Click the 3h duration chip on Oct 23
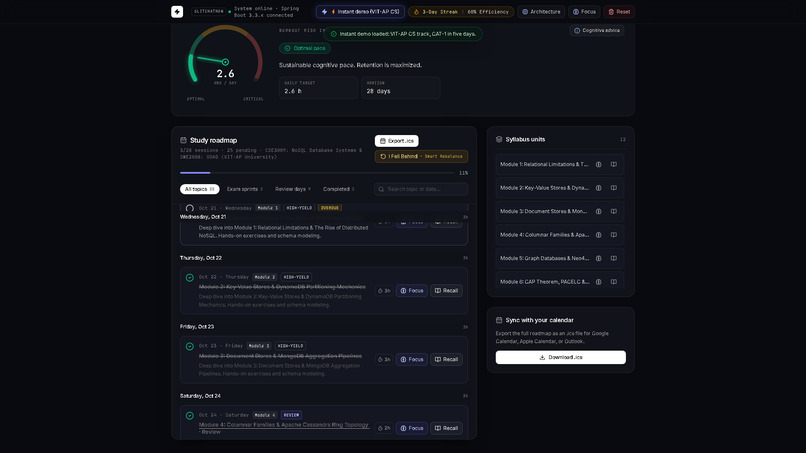 pyautogui.click(x=384, y=359)
